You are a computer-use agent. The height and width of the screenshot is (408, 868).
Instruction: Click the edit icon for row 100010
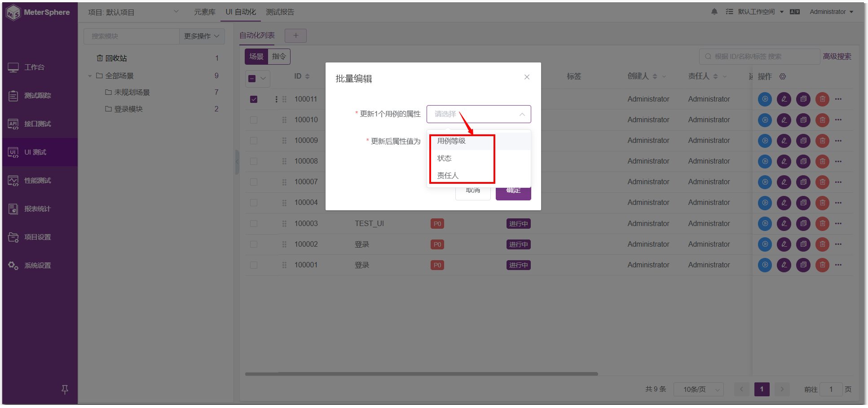(x=784, y=120)
